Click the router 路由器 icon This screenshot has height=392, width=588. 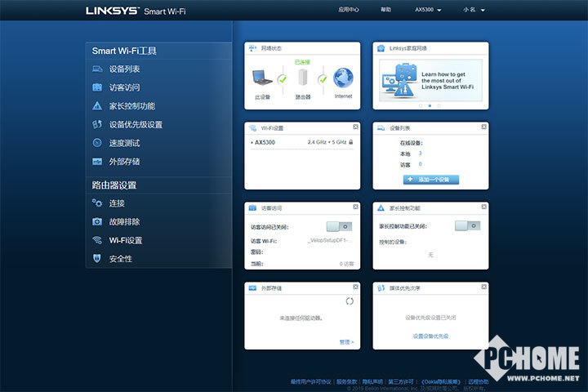pos(303,77)
